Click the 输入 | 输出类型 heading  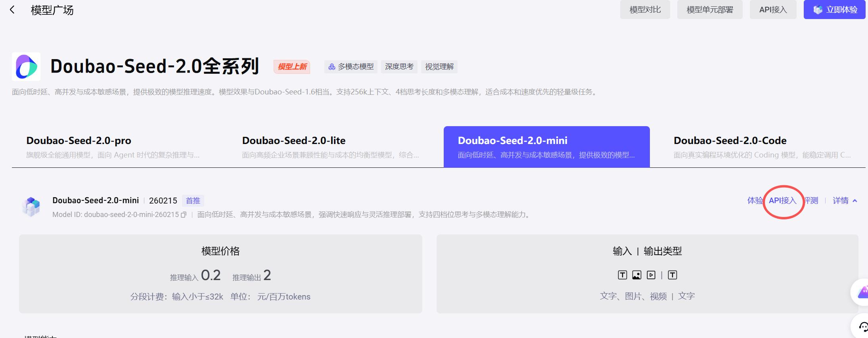click(647, 251)
